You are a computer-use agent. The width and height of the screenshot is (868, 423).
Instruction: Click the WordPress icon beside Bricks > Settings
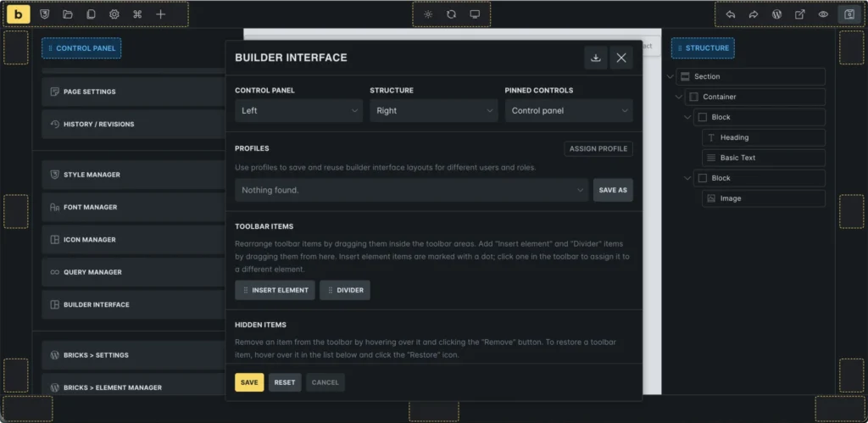coord(54,355)
